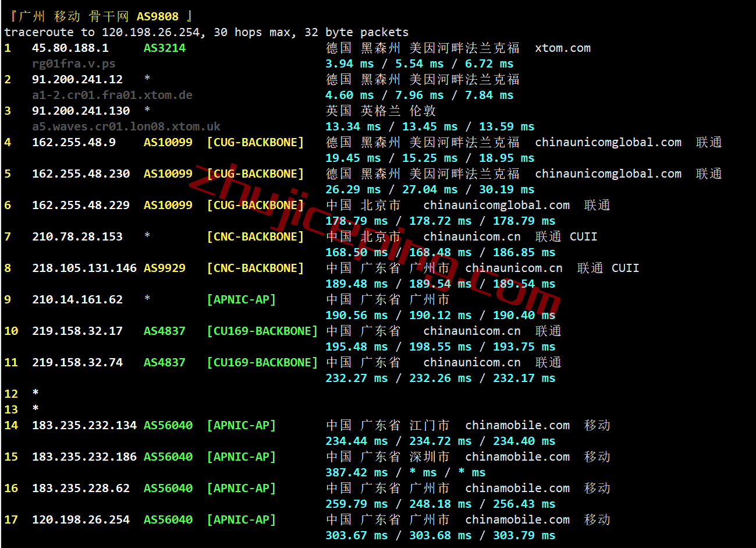Select the header text AS9808
This screenshot has width=756, height=548.
coord(158,16)
